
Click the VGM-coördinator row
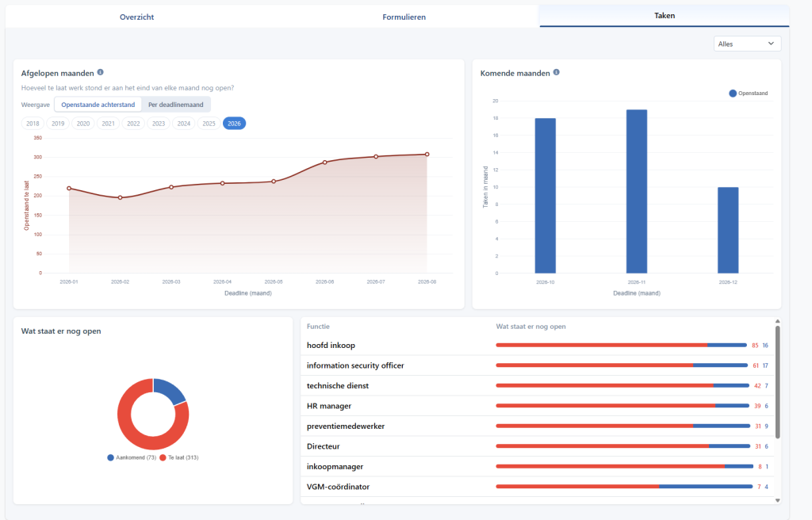click(538, 487)
